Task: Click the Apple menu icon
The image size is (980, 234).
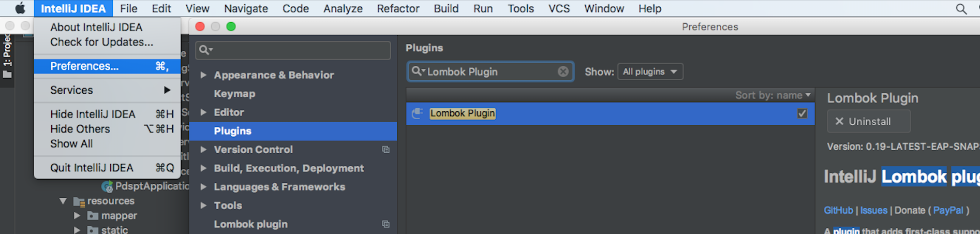Action: (20, 8)
